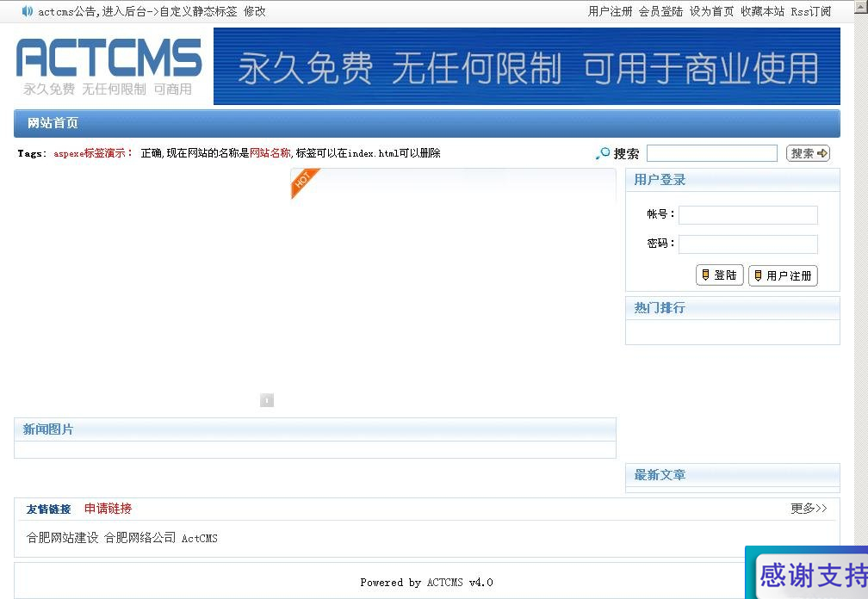Click the 友情链接 label
Image resolution: width=868 pixels, height=599 pixels.
pyautogui.click(x=49, y=509)
